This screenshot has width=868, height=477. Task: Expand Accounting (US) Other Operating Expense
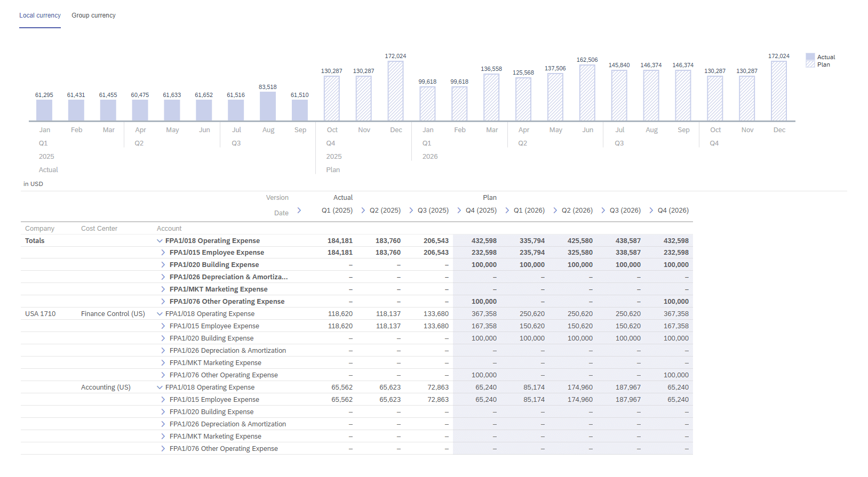163,449
